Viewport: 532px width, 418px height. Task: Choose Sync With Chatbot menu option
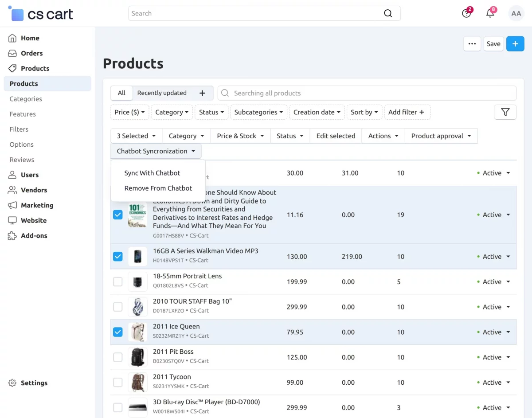(x=152, y=173)
